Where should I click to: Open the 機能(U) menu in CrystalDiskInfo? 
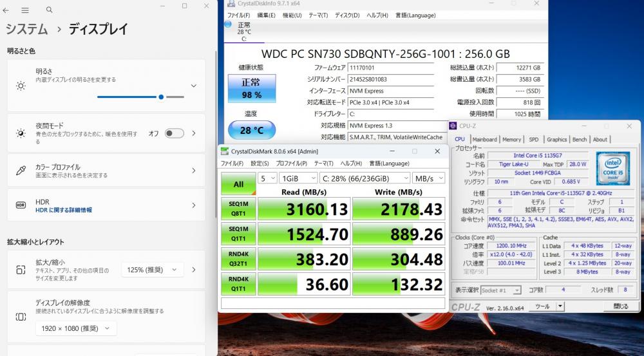pyautogui.click(x=292, y=15)
